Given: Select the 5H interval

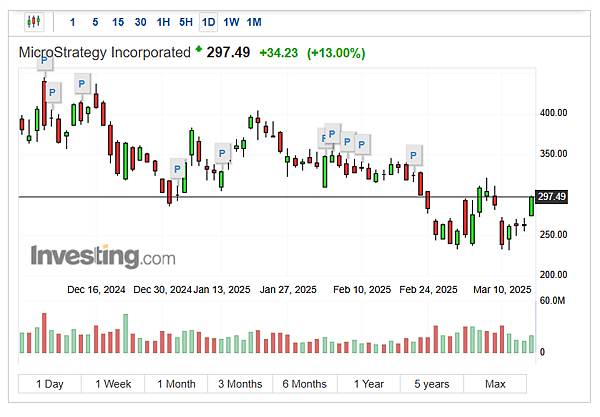Looking at the screenshot, I should click(x=186, y=22).
